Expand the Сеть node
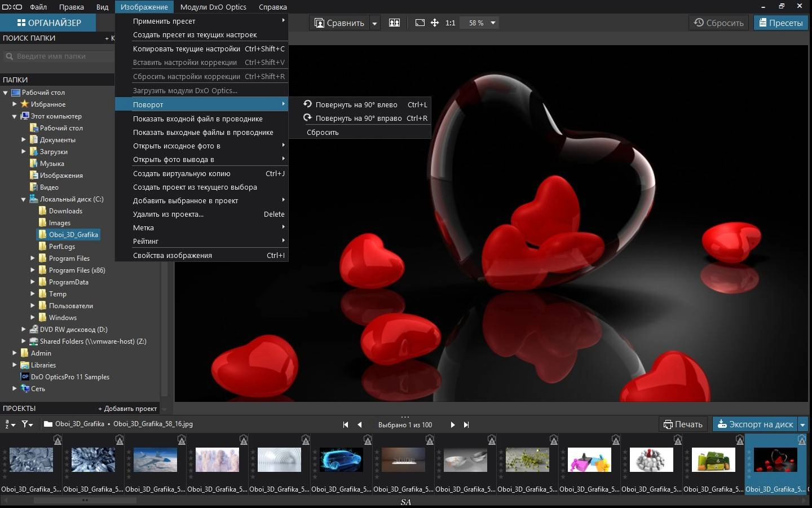 coord(15,388)
